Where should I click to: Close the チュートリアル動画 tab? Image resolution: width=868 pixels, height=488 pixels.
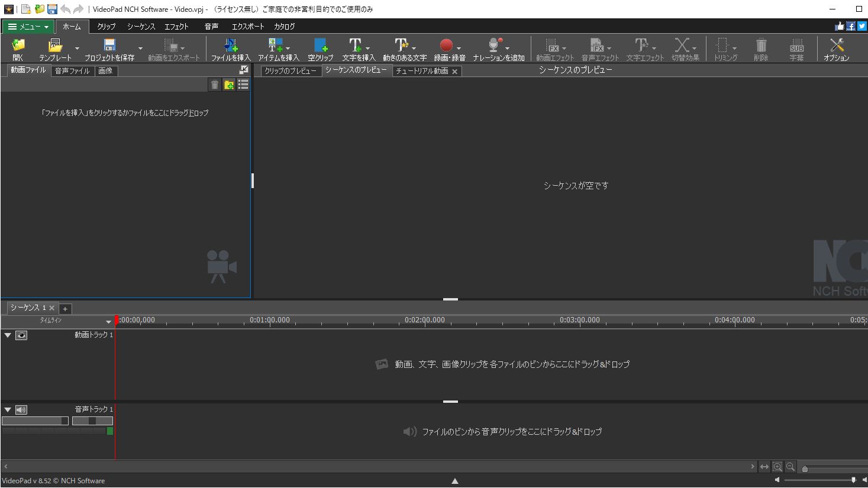coord(454,72)
